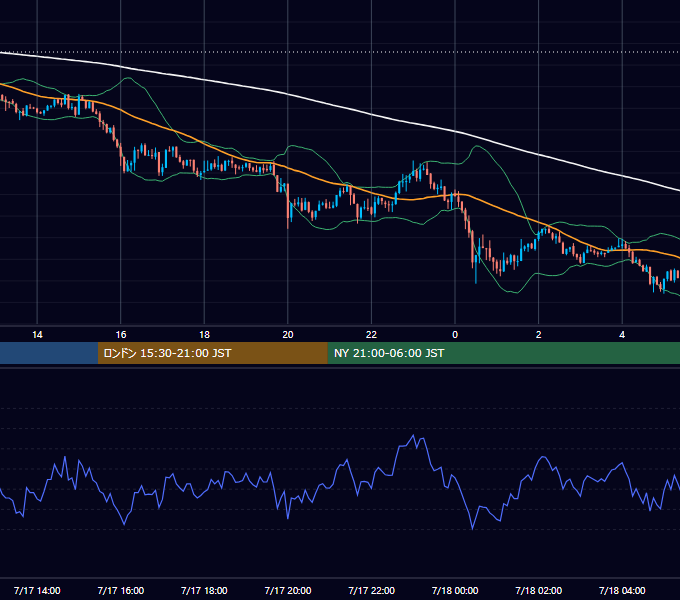Click the 14 hour label on price chart axis
Image resolution: width=680 pixels, height=600 pixels.
click(x=37, y=335)
